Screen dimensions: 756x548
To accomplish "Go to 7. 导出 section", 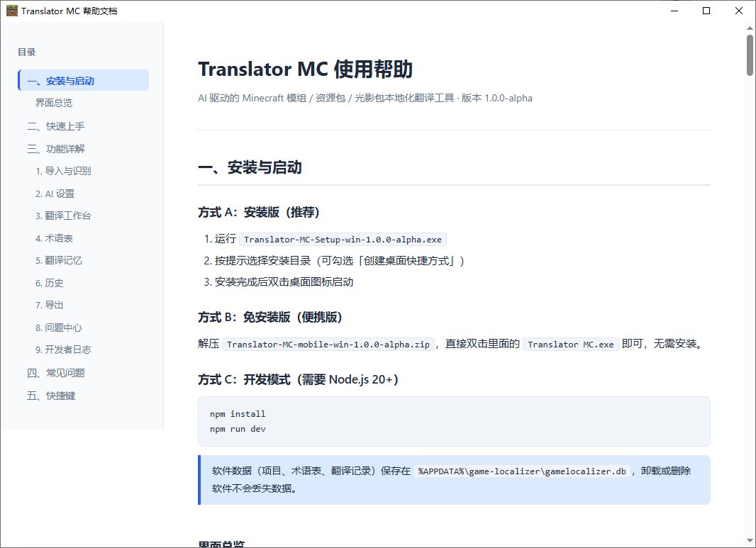I will point(49,305).
